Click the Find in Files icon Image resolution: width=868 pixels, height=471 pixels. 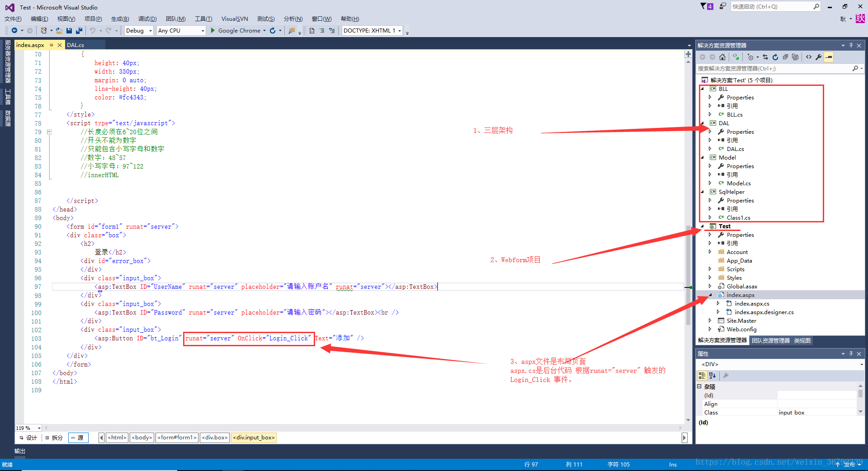coord(292,30)
